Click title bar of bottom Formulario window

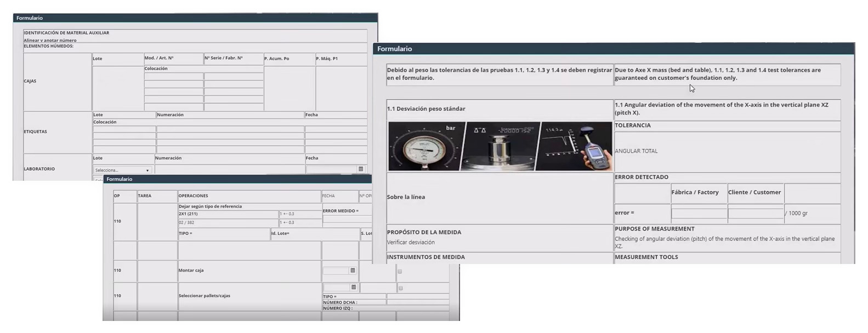coord(237,179)
